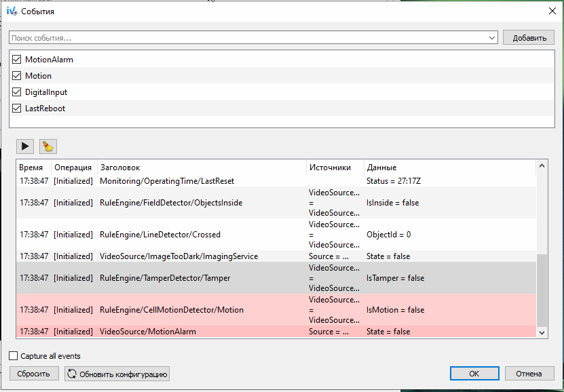
Task: Sort by the Источники column header
Action: click(x=335, y=168)
